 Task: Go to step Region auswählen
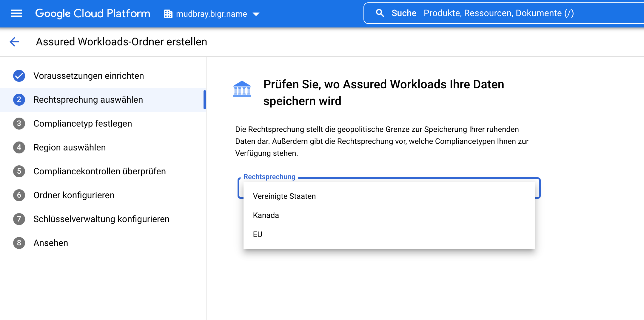[70, 147]
